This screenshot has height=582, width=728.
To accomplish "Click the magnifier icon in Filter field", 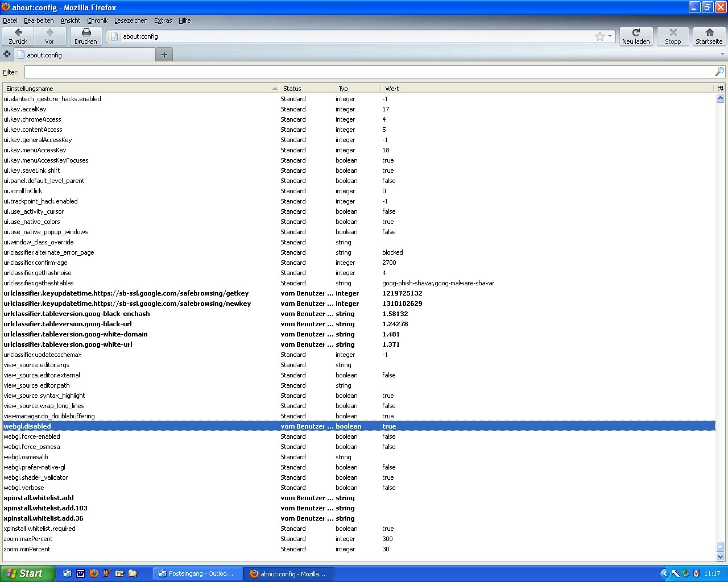I will (719, 72).
